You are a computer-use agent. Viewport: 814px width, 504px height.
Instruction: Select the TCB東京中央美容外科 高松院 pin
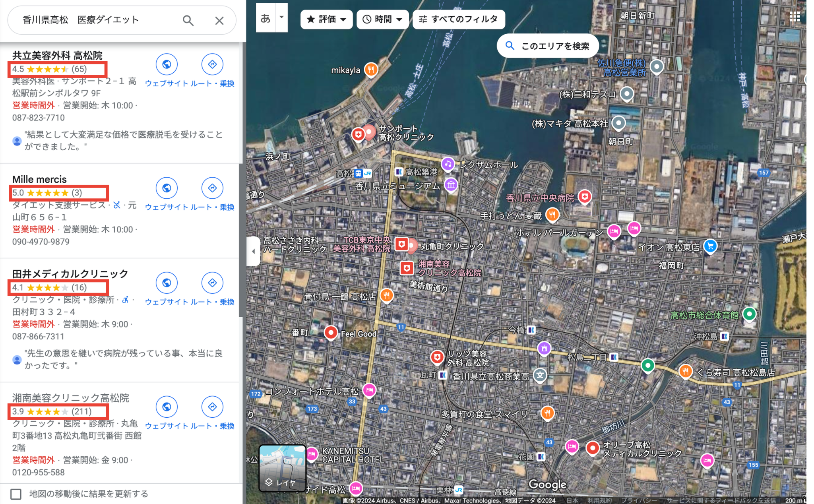pyautogui.click(x=402, y=244)
